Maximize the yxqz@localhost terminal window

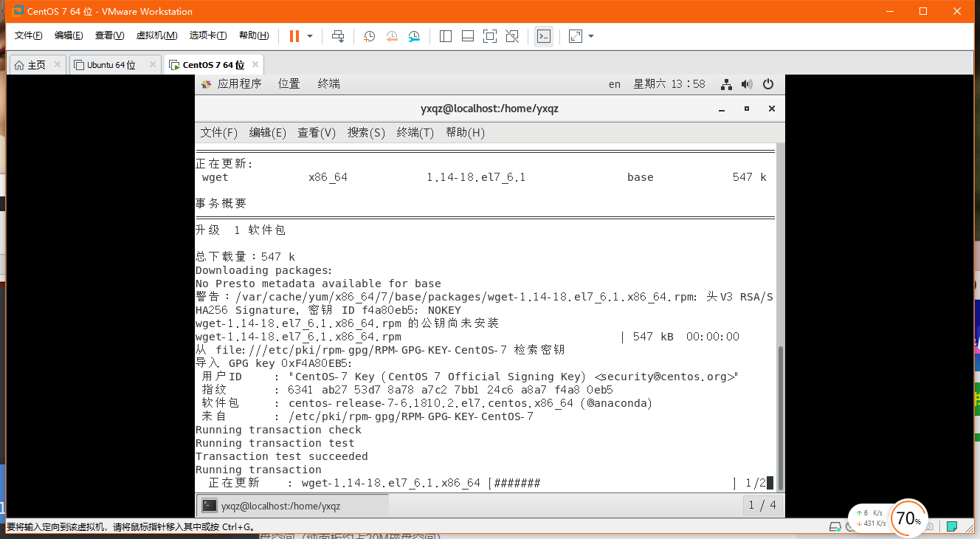coord(747,109)
